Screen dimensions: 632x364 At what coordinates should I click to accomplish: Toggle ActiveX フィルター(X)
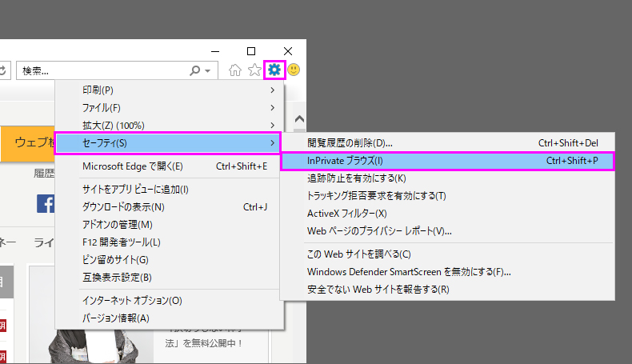point(447,214)
